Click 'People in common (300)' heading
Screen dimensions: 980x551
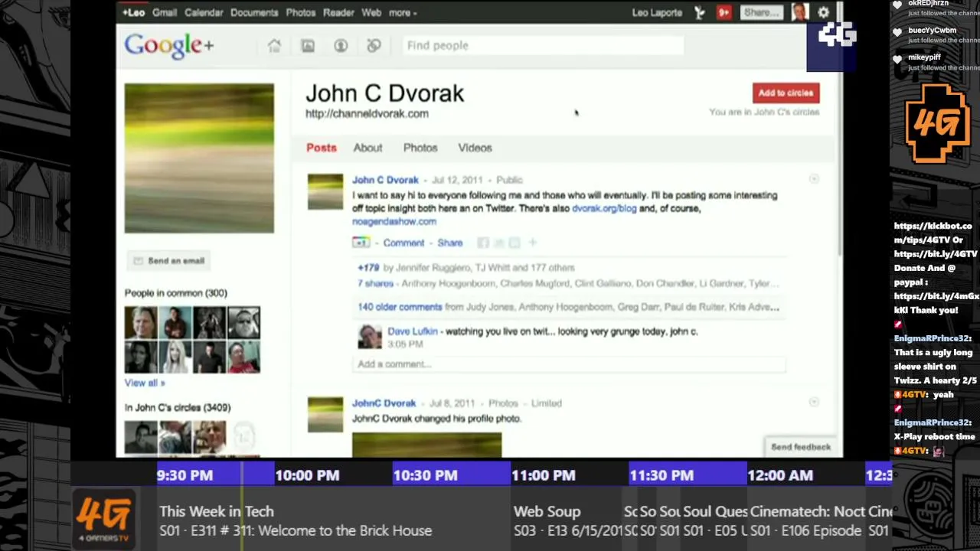(x=176, y=293)
